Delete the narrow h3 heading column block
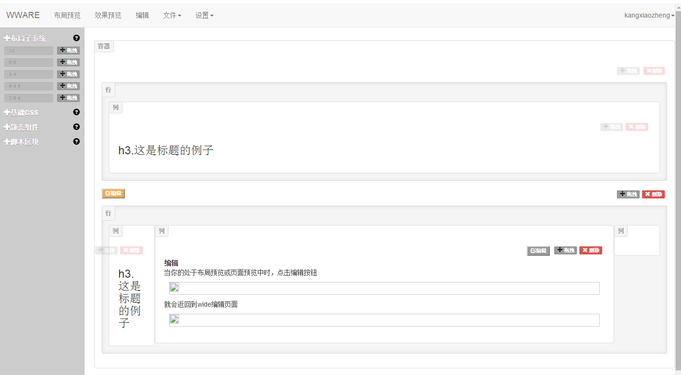681x375 pixels. [132, 250]
